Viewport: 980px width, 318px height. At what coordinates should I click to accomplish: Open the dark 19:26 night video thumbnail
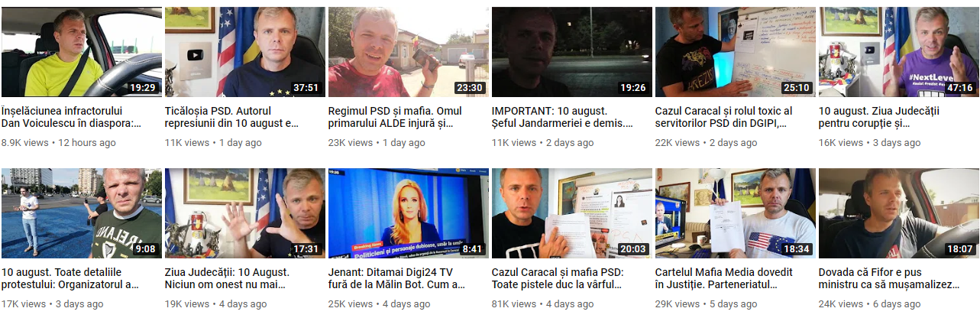pyautogui.click(x=572, y=52)
